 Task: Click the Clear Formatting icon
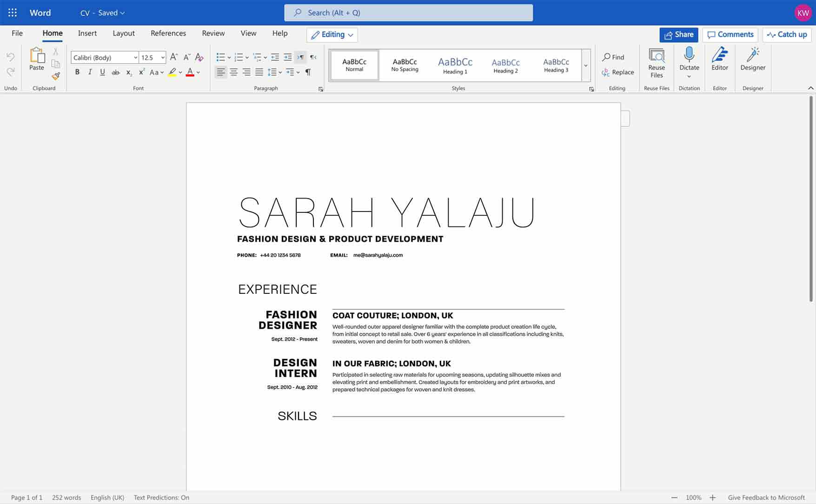click(199, 57)
